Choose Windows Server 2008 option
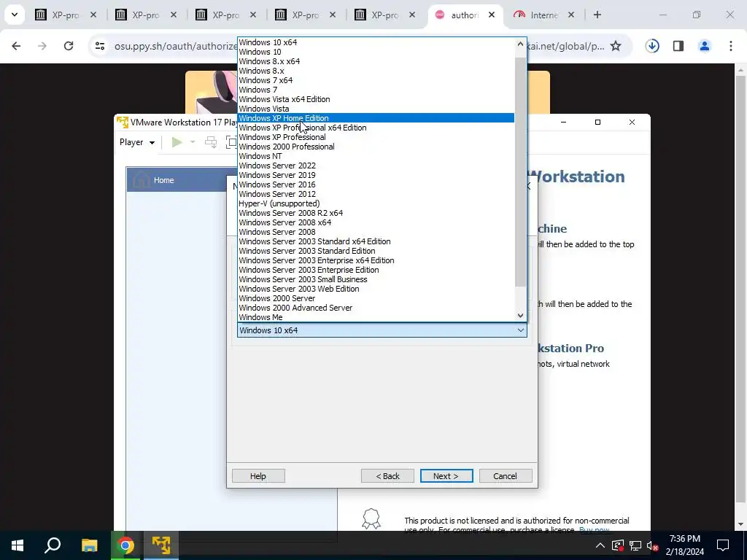 coord(376,233)
